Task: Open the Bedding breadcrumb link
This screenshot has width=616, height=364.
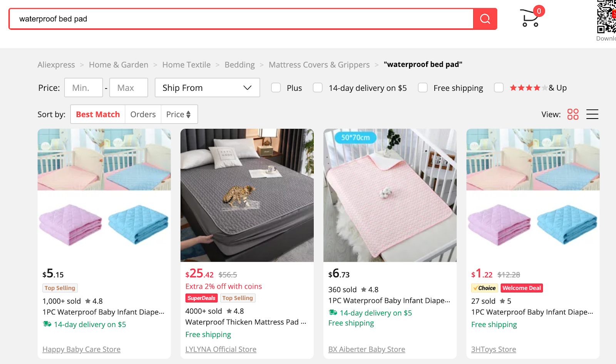Action: point(239,65)
